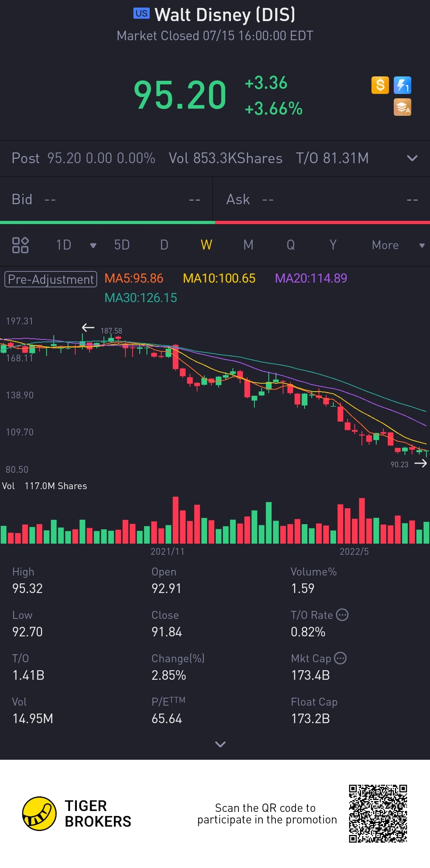430x868 pixels.
Task: Tap the Vol 14.95M value
Action: point(33,719)
